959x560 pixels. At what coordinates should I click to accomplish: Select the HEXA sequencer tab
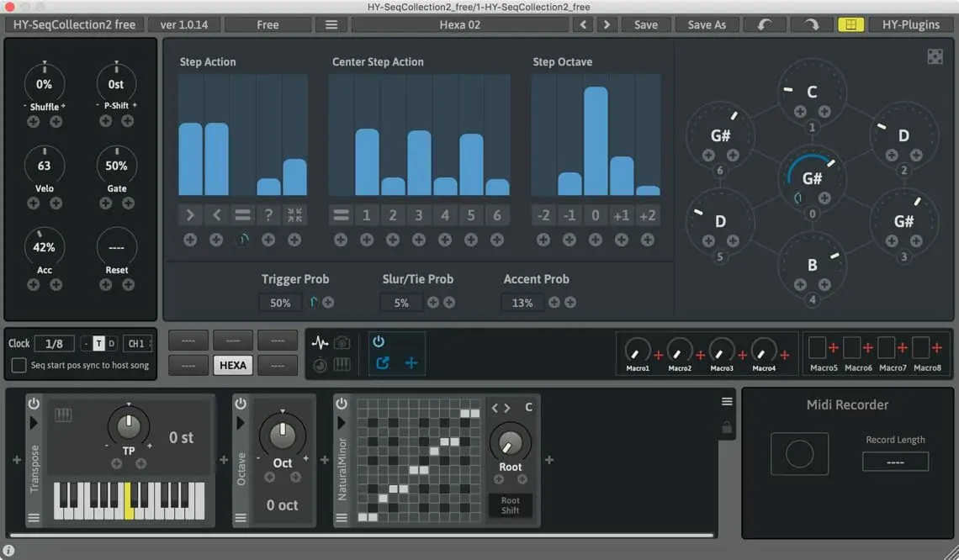coord(233,365)
